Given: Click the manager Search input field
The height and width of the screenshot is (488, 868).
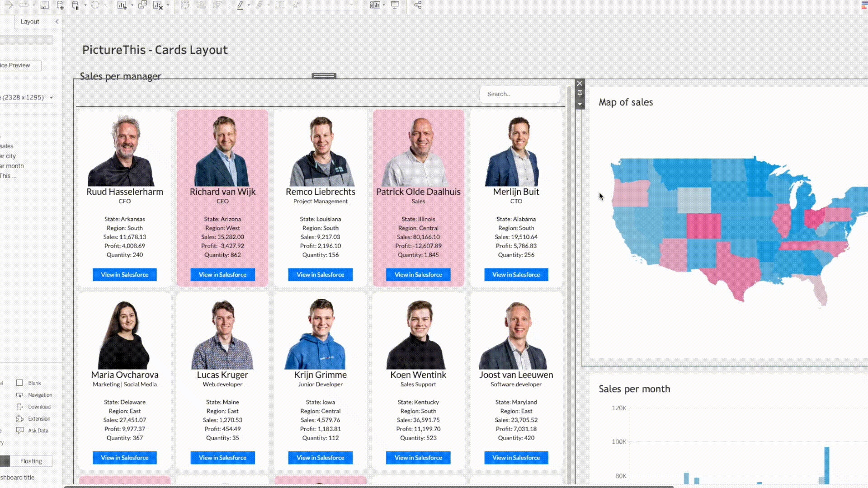Looking at the screenshot, I should (x=519, y=94).
